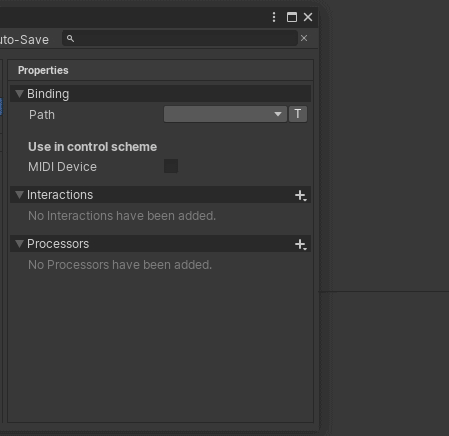Enable the MIDI Device control scheme checkbox
Screen dimensions: 449x436
coord(171,166)
